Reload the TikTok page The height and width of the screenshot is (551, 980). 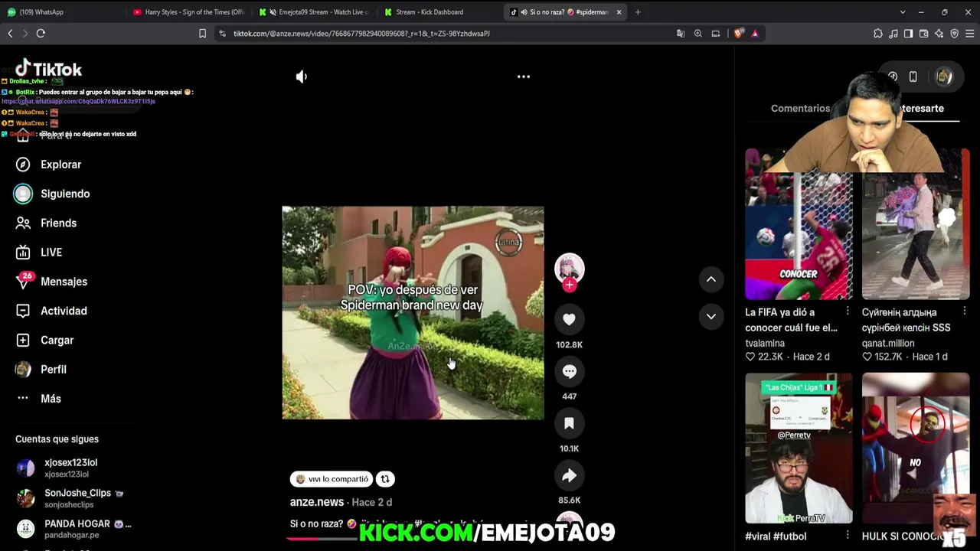coord(41,34)
